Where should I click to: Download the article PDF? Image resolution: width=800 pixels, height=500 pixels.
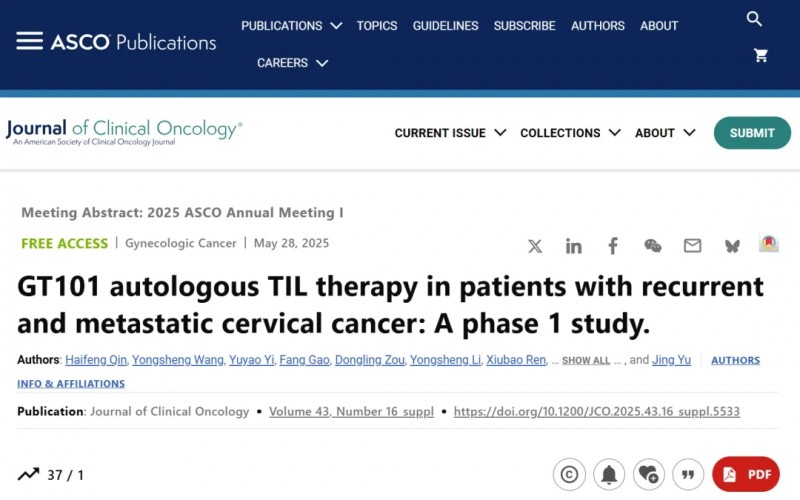click(x=746, y=474)
